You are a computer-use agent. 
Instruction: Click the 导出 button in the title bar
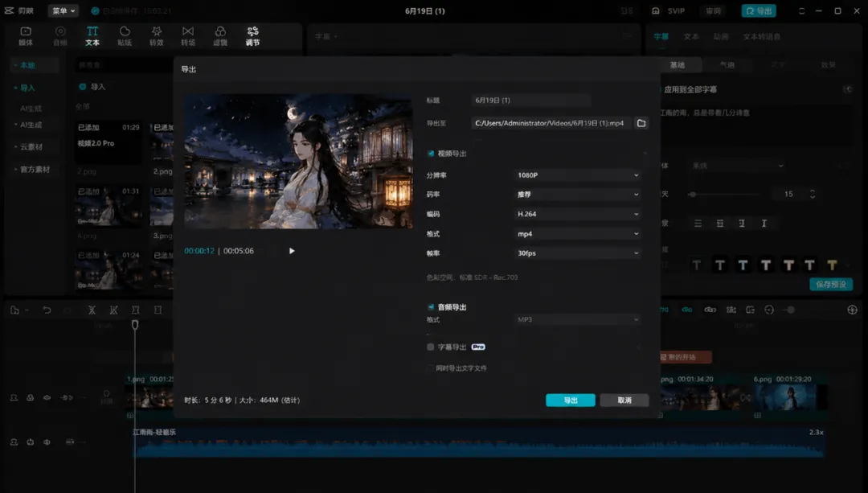point(759,11)
